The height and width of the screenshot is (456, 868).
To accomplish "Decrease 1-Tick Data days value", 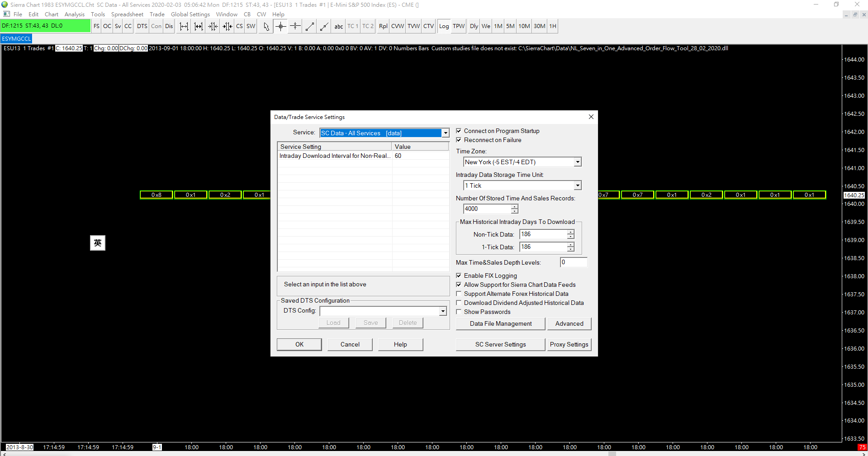I will [571, 249].
